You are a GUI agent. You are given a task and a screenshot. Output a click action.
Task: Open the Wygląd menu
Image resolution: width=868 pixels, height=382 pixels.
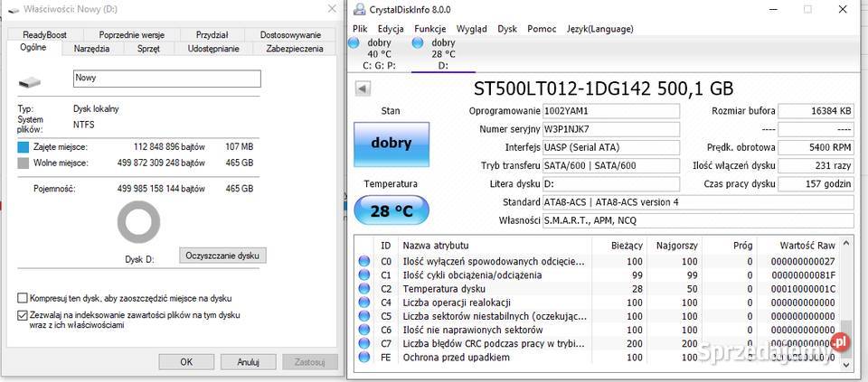pos(472,29)
